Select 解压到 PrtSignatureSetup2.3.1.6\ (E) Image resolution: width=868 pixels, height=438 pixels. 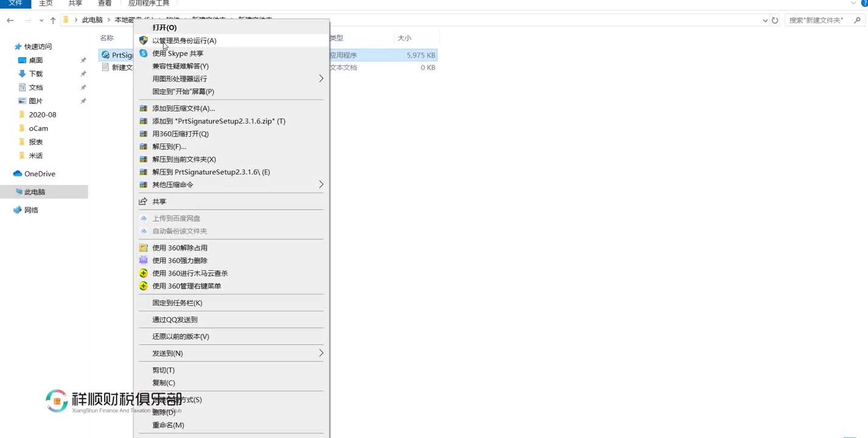tap(211, 172)
